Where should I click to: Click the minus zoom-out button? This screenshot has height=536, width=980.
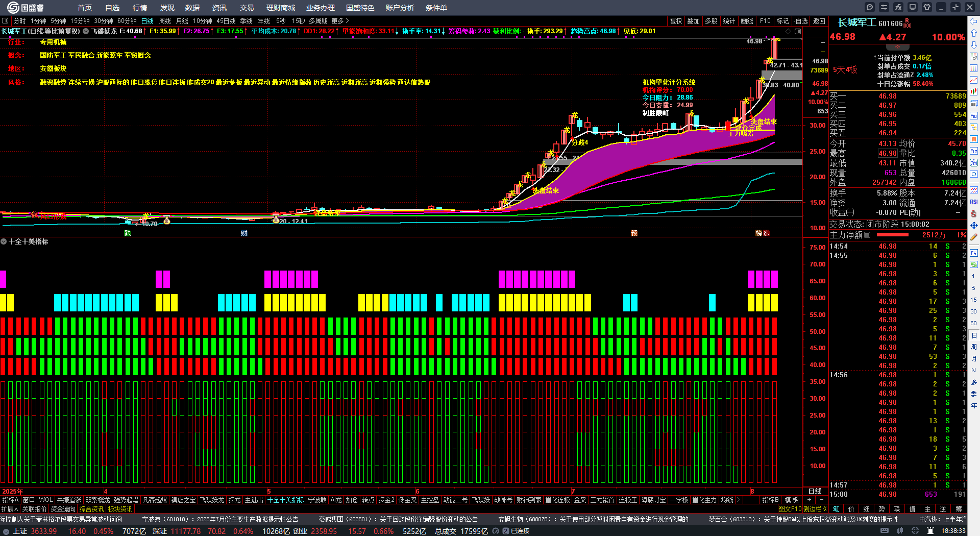tap(821, 500)
